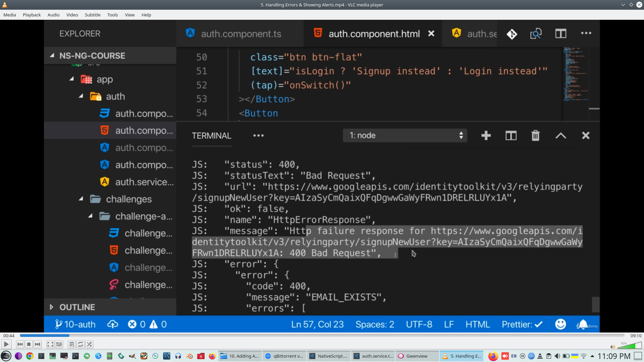Viewport: 644px width, 362px height.
Task: Click the video seek progress bar
Action: [x=322, y=336]
